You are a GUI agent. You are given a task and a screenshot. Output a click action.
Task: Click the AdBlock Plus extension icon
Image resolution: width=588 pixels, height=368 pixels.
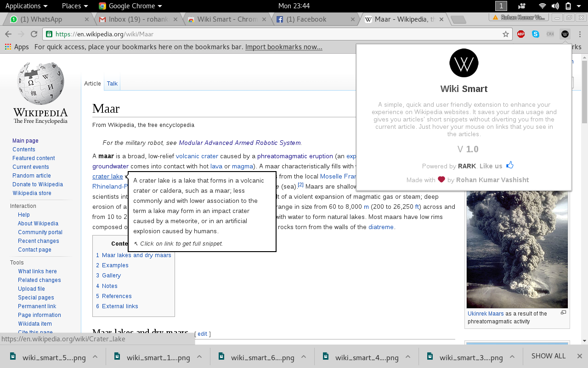(x=520, y=34)
